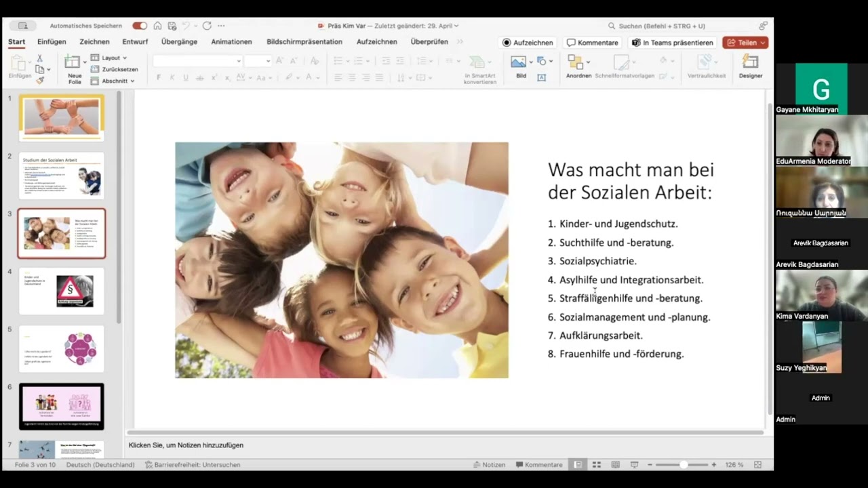Insert a picture with the Bild icon
Image resolution: width=868 pixels, height=488 pixels.
pos(518,62)
